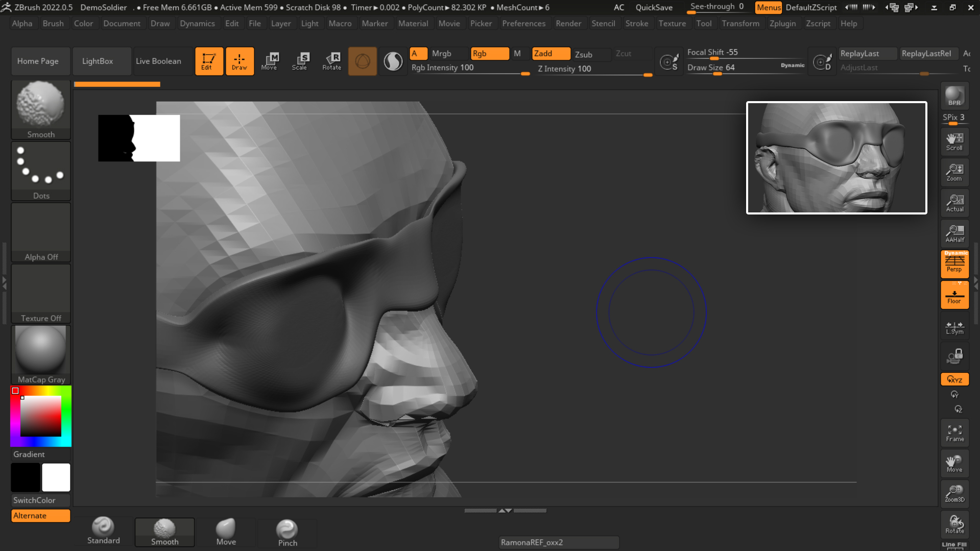The image size is (980, 551).
Task: Disable the Zadd mode
Action: pyautogui.click(x=551, y=54)
